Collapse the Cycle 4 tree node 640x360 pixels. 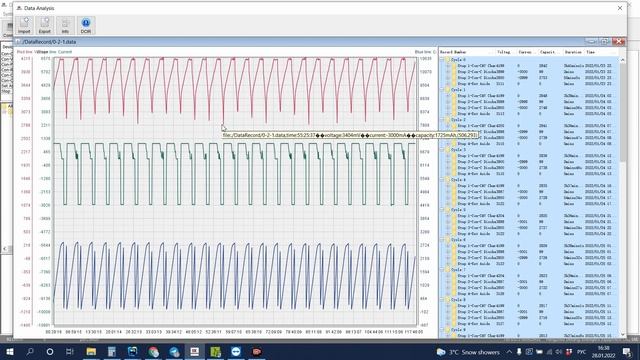[442, 180]
